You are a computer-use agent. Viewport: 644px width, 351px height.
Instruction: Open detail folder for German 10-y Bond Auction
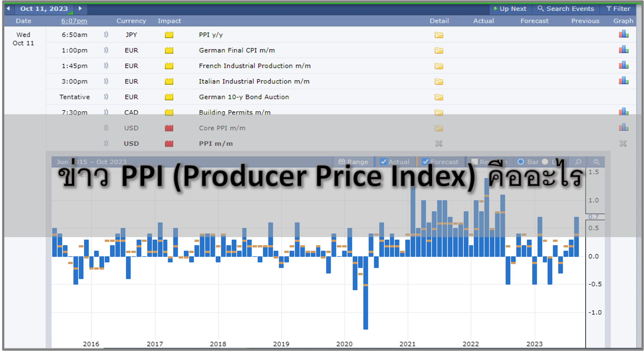[x=439, y=97]
